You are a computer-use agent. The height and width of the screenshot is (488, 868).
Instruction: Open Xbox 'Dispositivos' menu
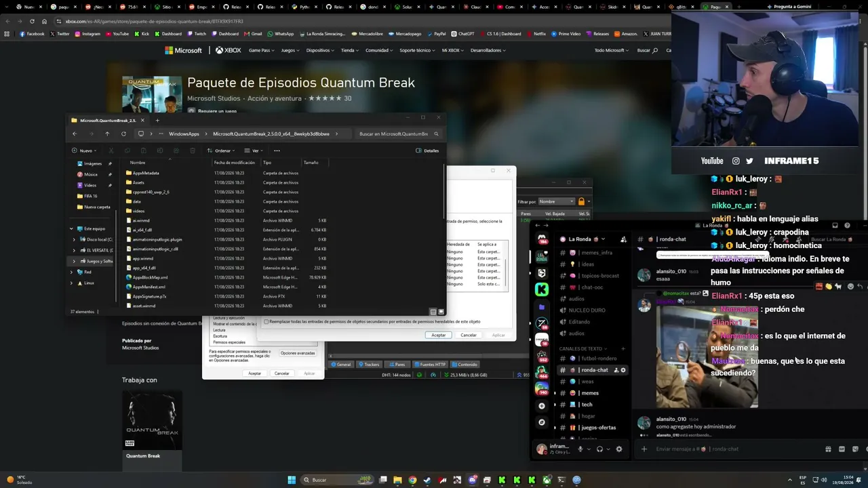click(319, 50)
